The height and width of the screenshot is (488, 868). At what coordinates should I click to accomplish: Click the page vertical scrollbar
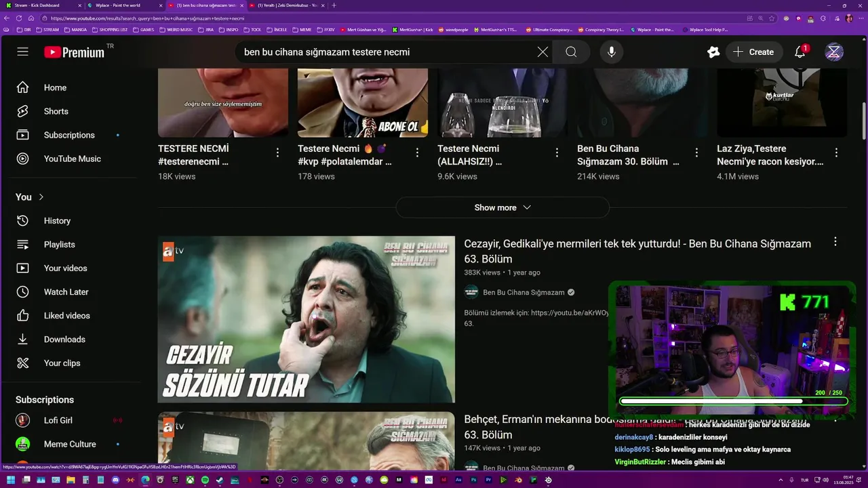point(864,122)
